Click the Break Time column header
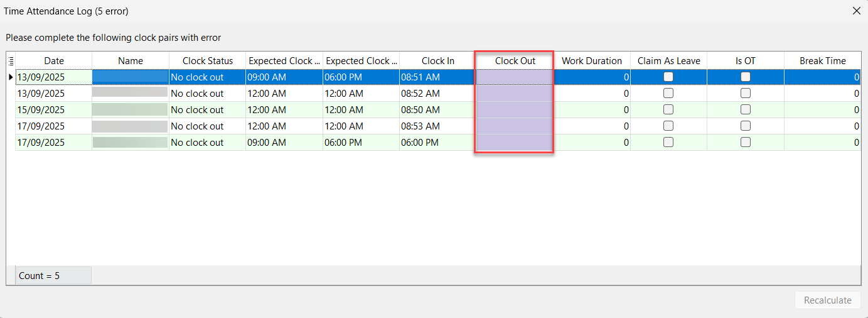This screenshot has height=318, width=868. (x=822, y=61)
